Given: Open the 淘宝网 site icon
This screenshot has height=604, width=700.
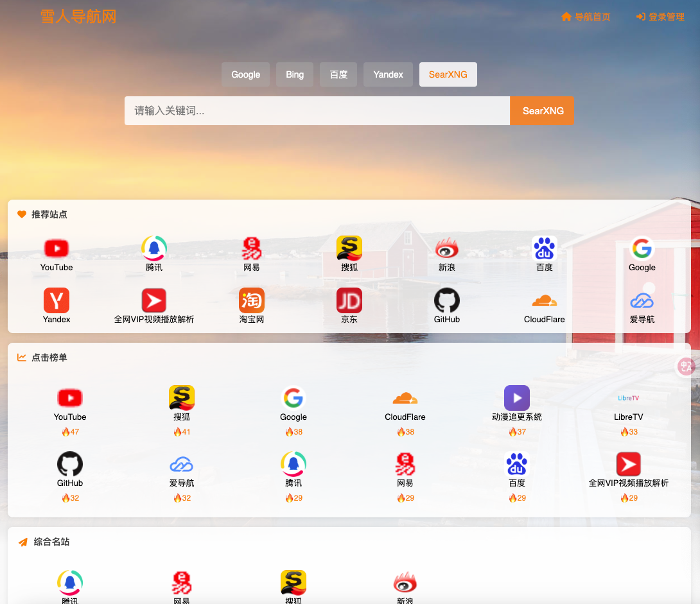Looking at the screenshot, I should pyautogui.click(x=251, y=300).
